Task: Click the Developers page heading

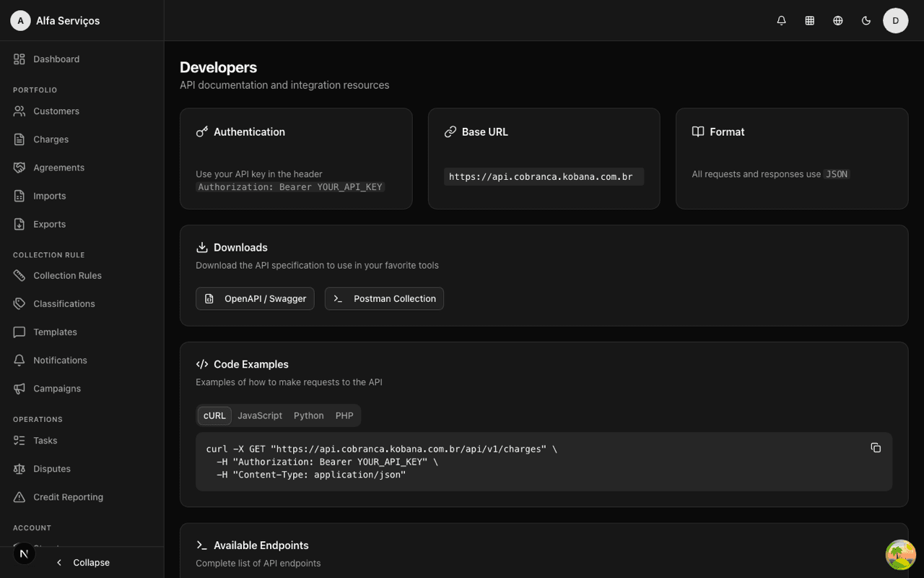Action: (x=218, y=67)
